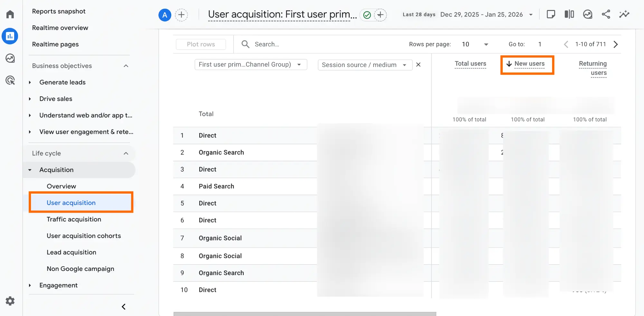Open the Realtime overview report
Viewport: 644px width, 316px height.
pyautogui.click(x=60, y=28)
